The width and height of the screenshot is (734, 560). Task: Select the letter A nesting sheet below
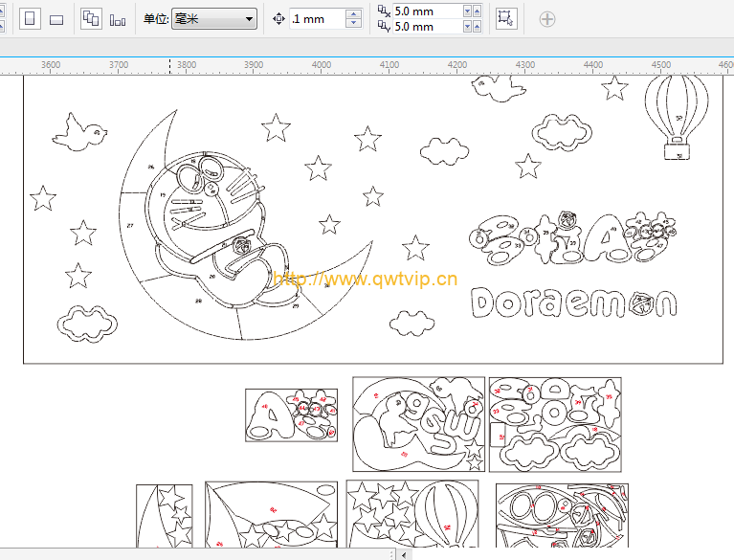tap(291, 414)
